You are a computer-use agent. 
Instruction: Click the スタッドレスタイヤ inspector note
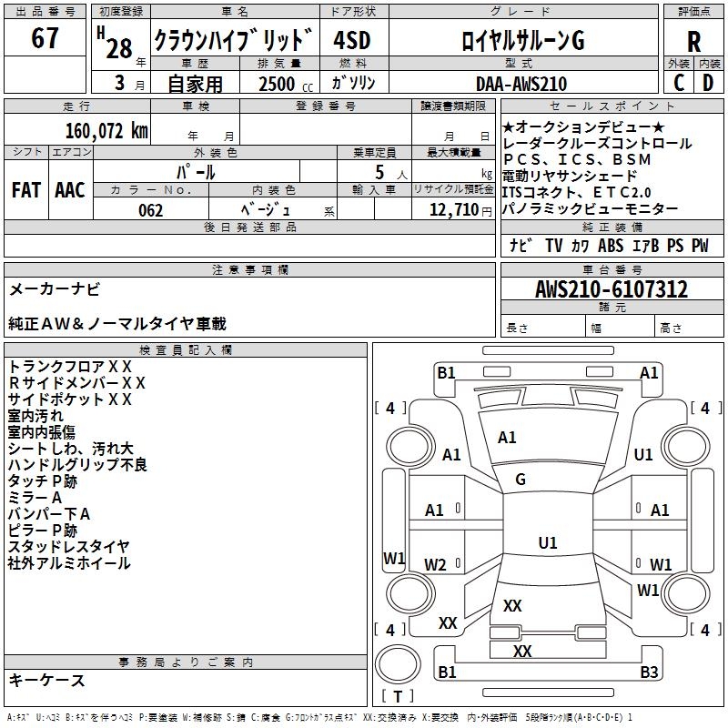coord(68,547)
